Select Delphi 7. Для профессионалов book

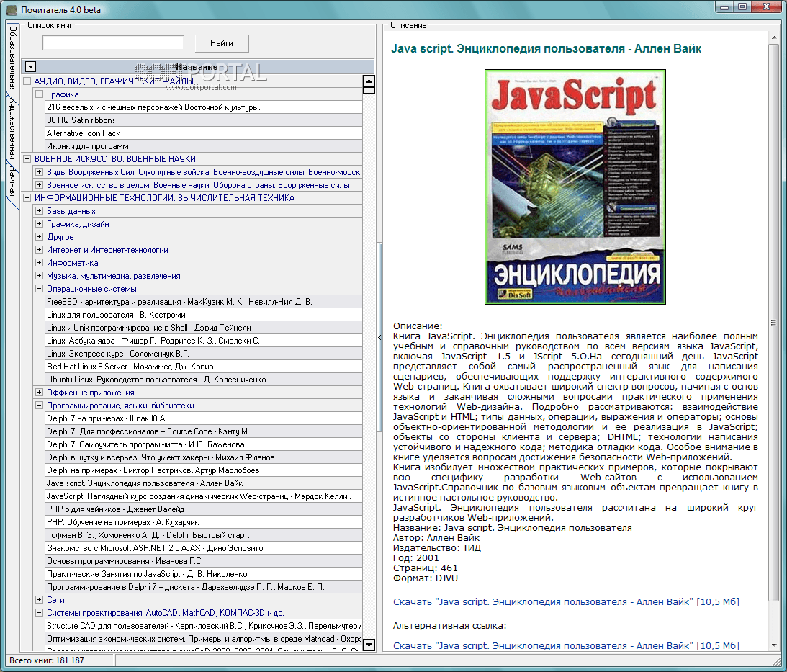(204, 431)
